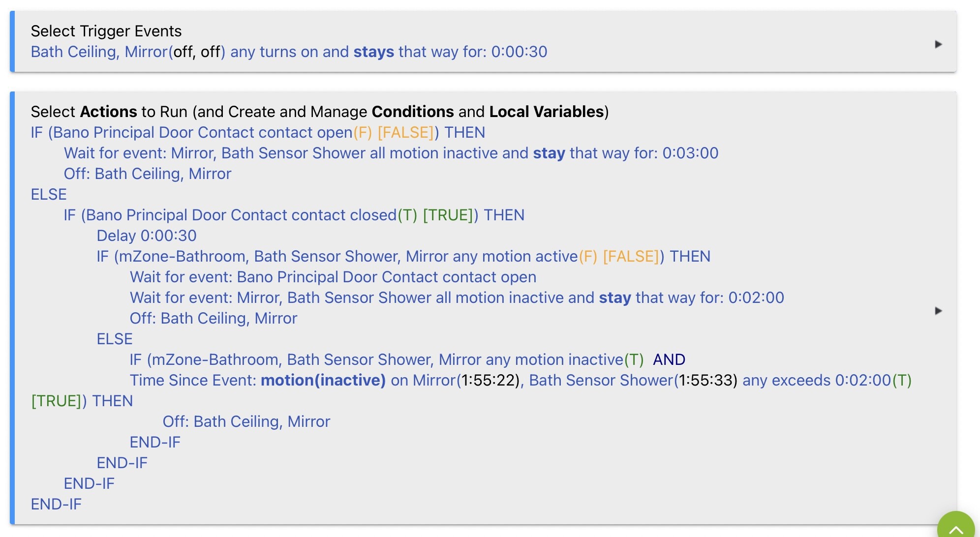Select the mZone-Bathroom any motion active condition
980x537 pixels.
(x=403, y=256)
